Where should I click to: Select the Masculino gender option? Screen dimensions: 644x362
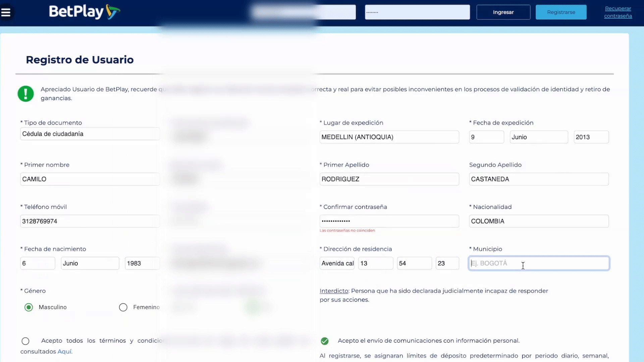pos(29,307)
